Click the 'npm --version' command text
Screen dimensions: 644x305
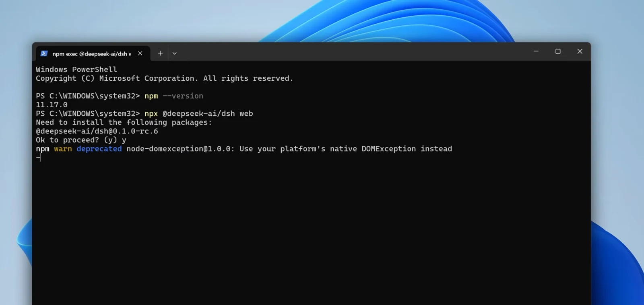[174, 96]
